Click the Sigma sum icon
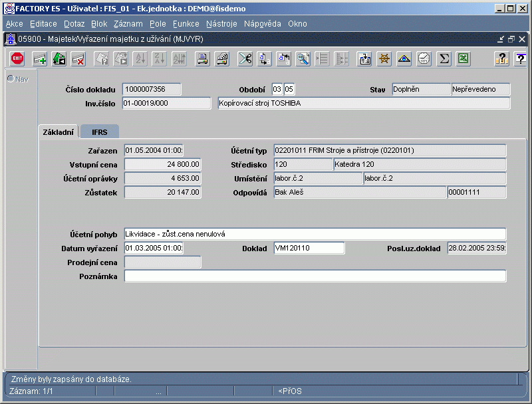This screenshot has height=404, width=532. (444, 58)
